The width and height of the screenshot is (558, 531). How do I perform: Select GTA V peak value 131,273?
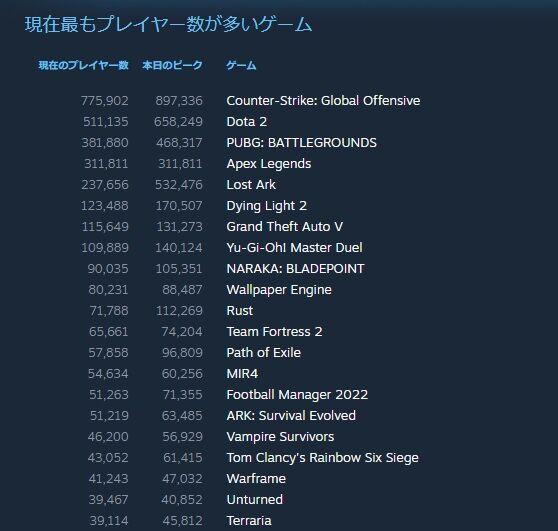(x=180, y=227)
